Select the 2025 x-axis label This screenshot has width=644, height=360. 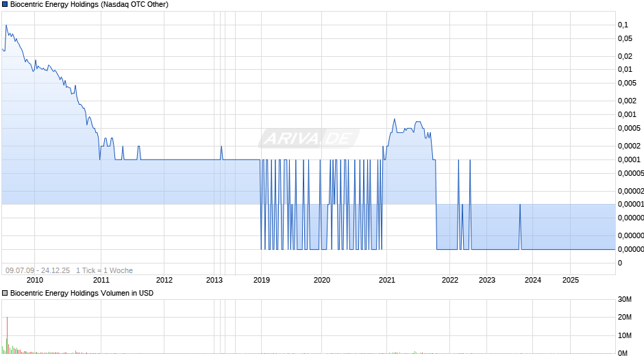click(x=571, y=280)
